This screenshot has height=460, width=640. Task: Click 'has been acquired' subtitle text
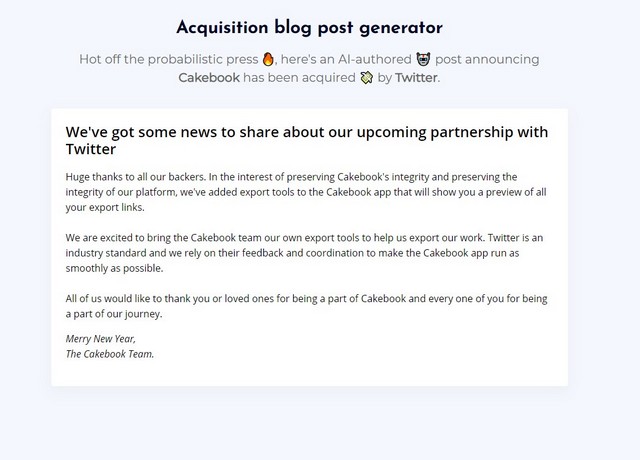point(299,78)
